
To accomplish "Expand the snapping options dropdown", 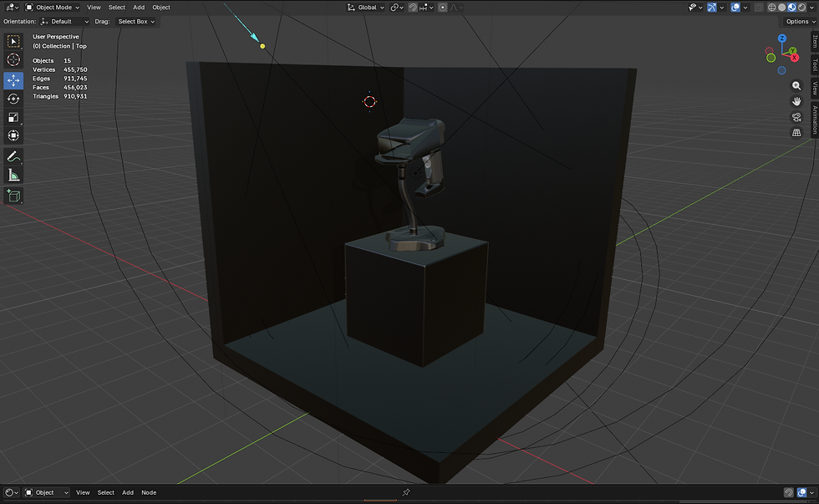I will point(426,8).
